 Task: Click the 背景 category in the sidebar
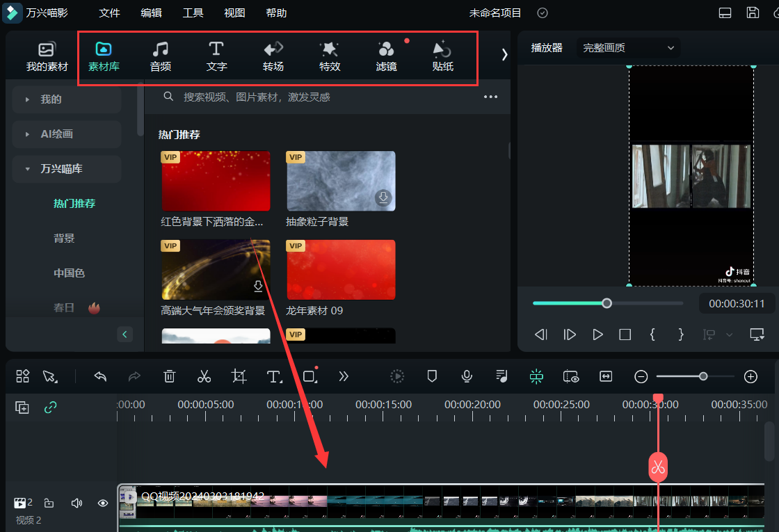click(x=63, y=238)
